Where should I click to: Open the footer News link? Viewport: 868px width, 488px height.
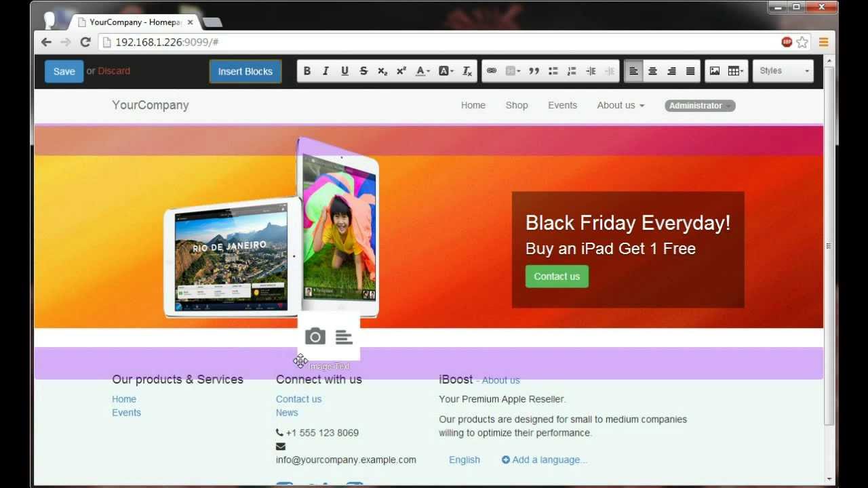(287, 413)
